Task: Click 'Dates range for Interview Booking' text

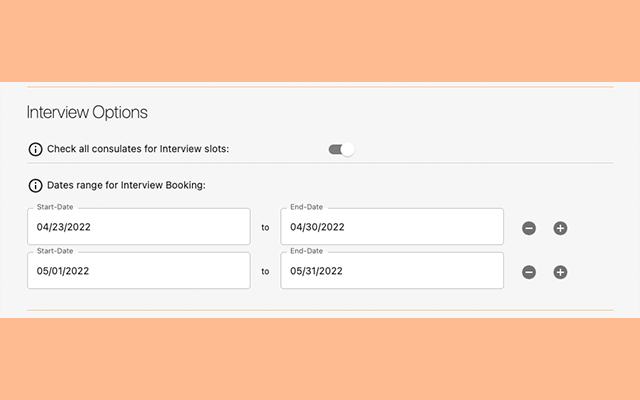Action: [126, 186]
